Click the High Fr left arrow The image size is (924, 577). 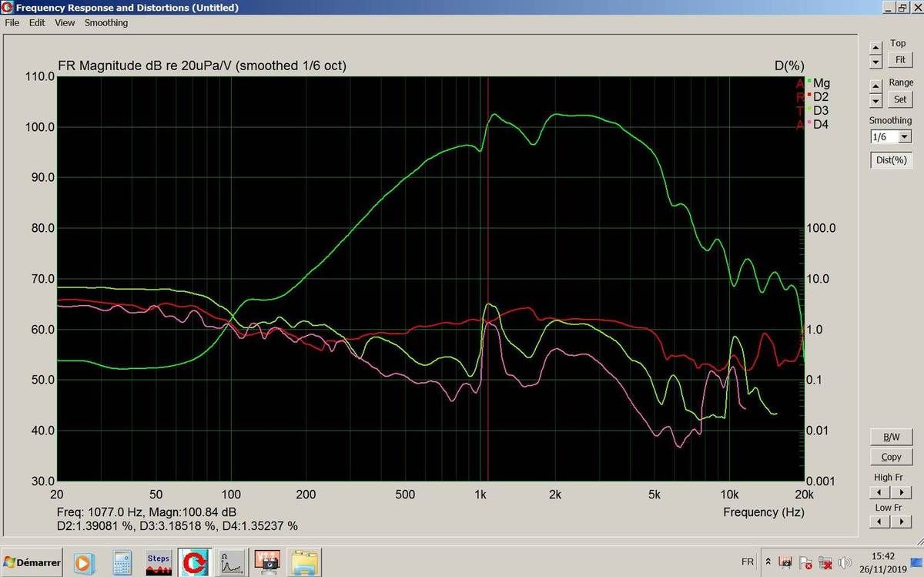pyautogui.click(x=879, y=492)
